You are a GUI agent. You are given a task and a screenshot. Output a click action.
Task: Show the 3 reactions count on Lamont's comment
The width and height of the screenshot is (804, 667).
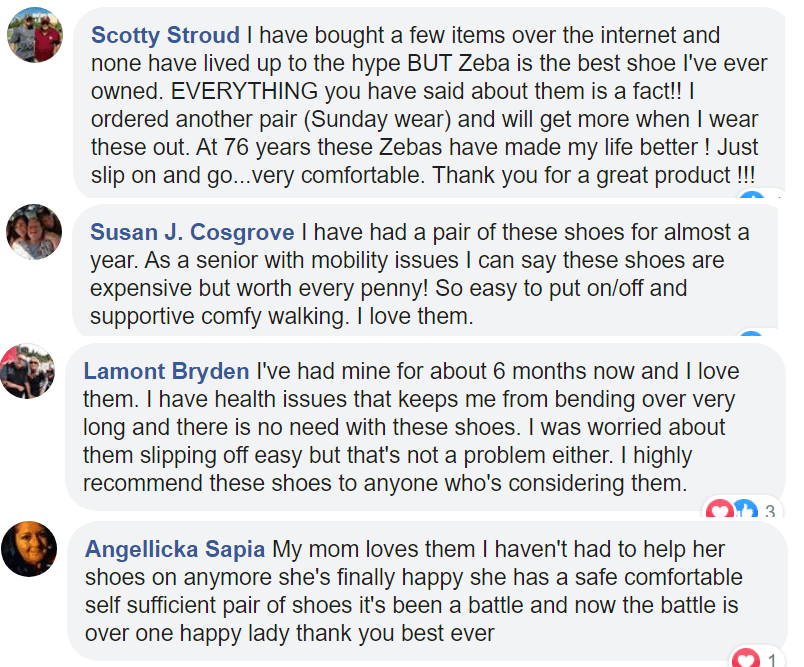770,511
